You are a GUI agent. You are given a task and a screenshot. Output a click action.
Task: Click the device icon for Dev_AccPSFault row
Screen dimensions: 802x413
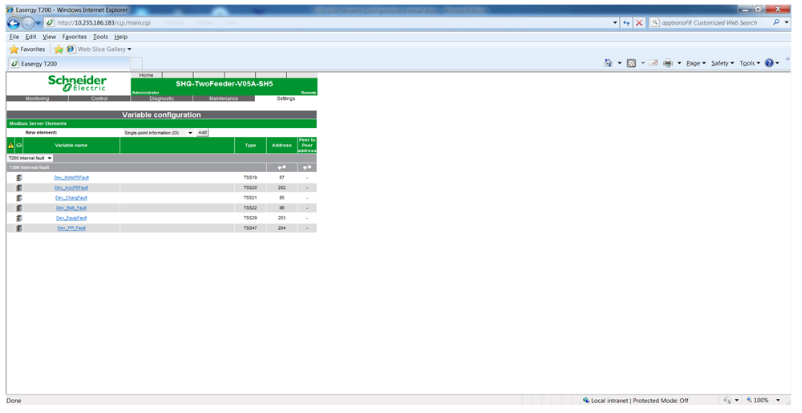19,188
